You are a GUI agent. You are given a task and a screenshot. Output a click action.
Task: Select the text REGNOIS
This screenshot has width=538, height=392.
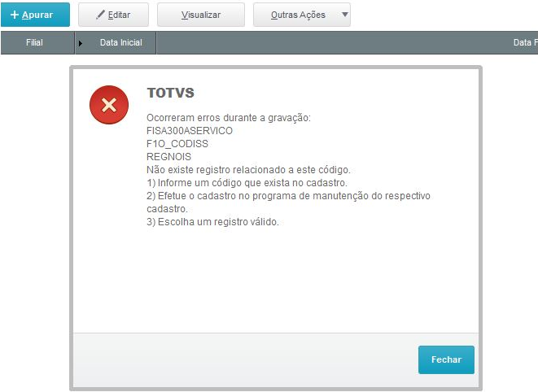168,157
